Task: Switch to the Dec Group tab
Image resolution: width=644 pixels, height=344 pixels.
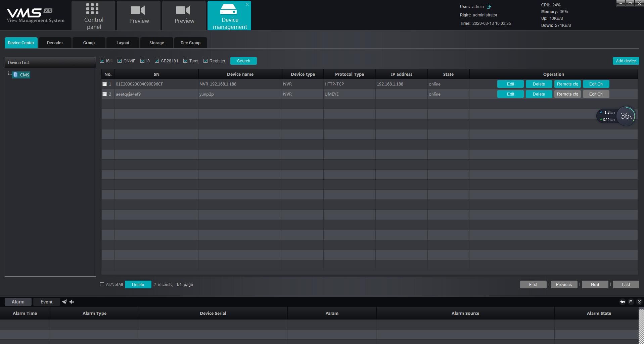Action: pyautogui.click(x=191, y=43)
